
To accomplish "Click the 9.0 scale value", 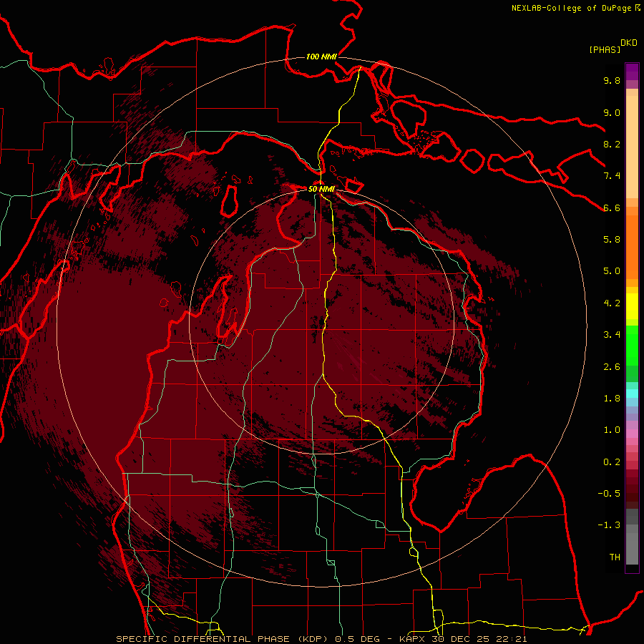I will click(612, 112).
